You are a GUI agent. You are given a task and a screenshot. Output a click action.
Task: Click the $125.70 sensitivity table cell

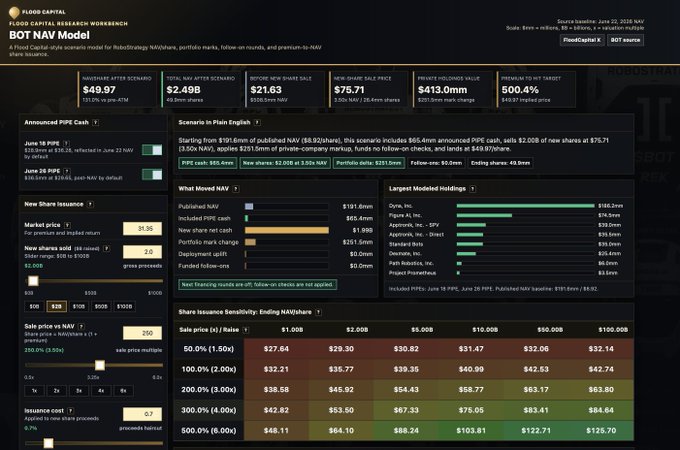tap(601, 430)
